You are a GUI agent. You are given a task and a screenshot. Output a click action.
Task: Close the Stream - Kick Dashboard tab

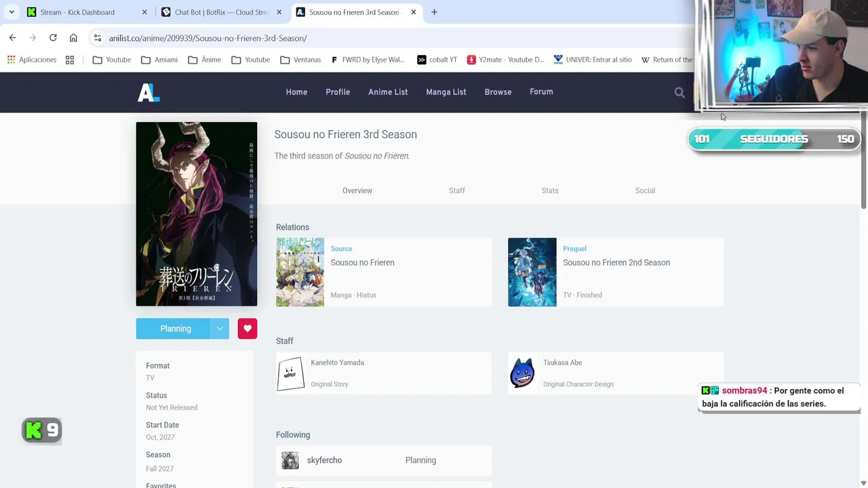click(x=144, y=12)
